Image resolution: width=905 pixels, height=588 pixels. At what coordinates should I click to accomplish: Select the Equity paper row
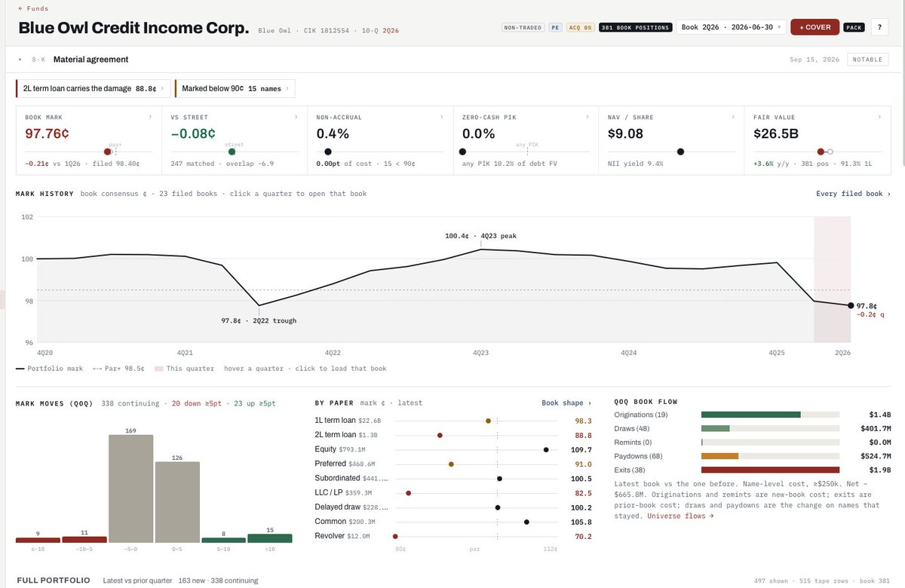pyautogui.click(x=453, y=449)
